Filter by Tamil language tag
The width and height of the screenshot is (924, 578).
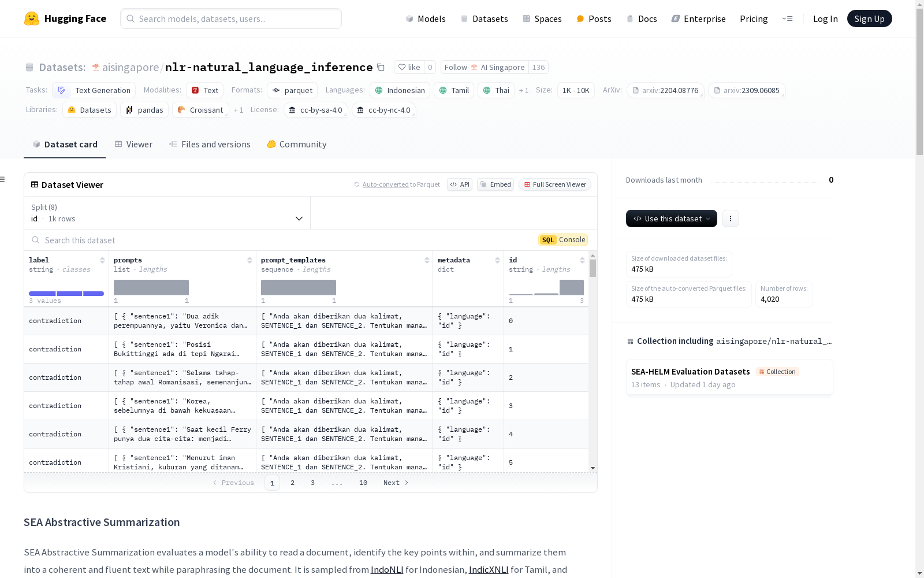454,90
